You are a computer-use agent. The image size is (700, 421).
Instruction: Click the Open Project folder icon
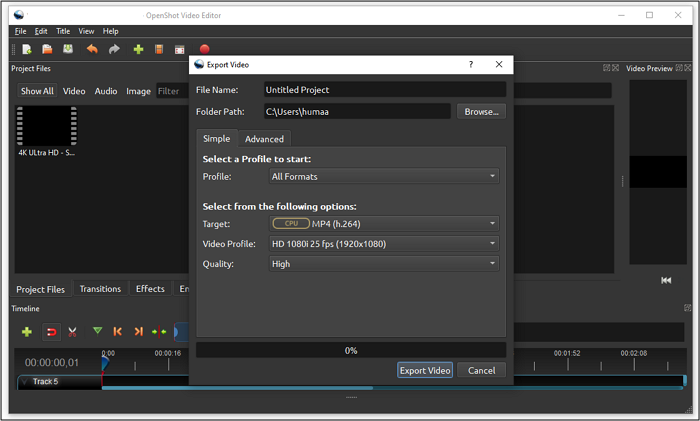[x=47, y=49]
